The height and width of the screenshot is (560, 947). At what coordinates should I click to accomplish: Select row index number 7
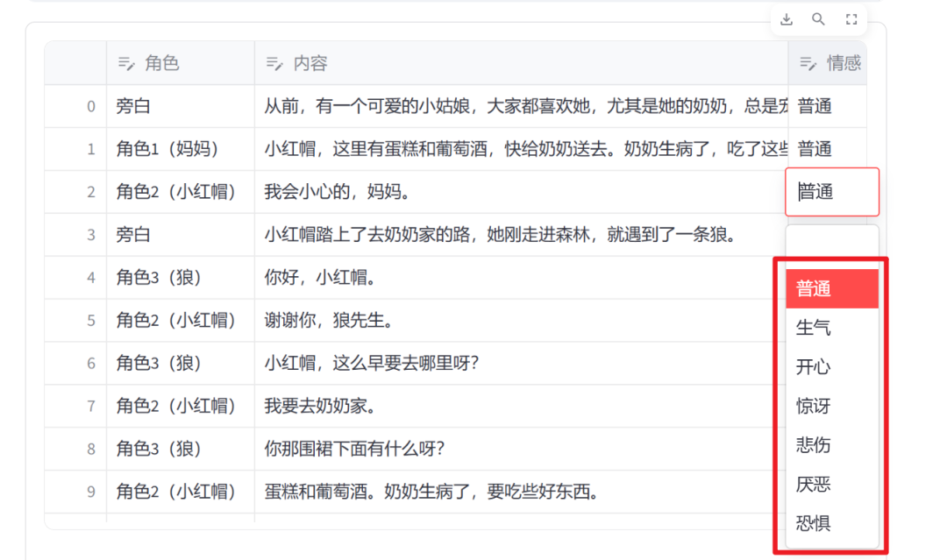[x=90, y=407]
